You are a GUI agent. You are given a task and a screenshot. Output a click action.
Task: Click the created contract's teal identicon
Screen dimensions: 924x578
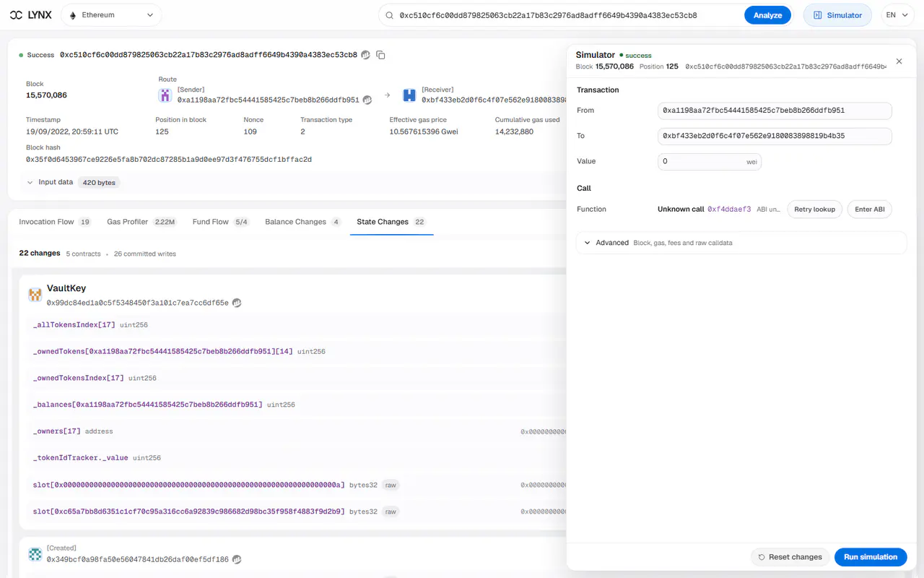click(35, 554)
